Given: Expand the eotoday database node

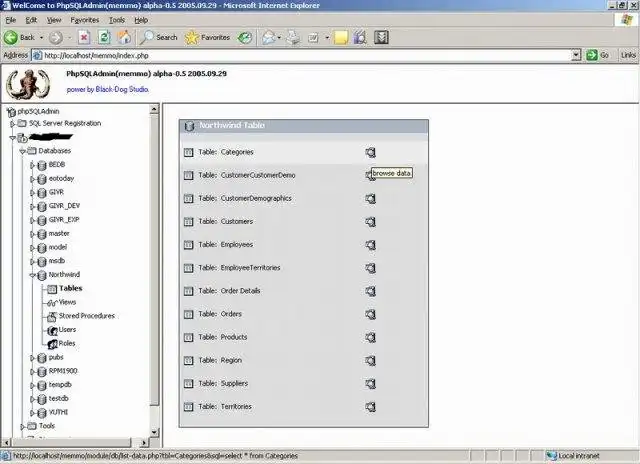Looking at the screenshot, I should 32,179.
